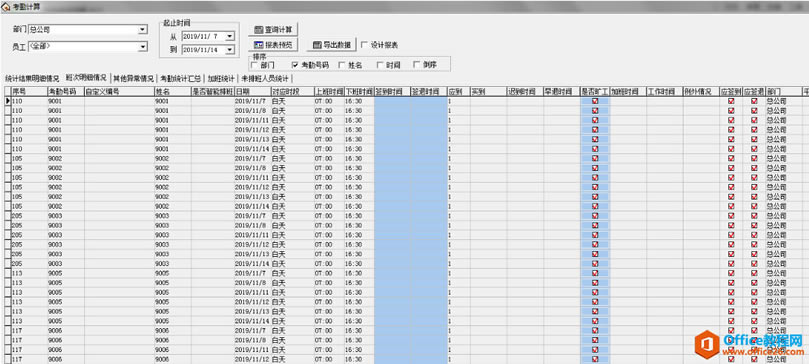
Task: Open the 从 start date picker
Action: pos(230,36)
